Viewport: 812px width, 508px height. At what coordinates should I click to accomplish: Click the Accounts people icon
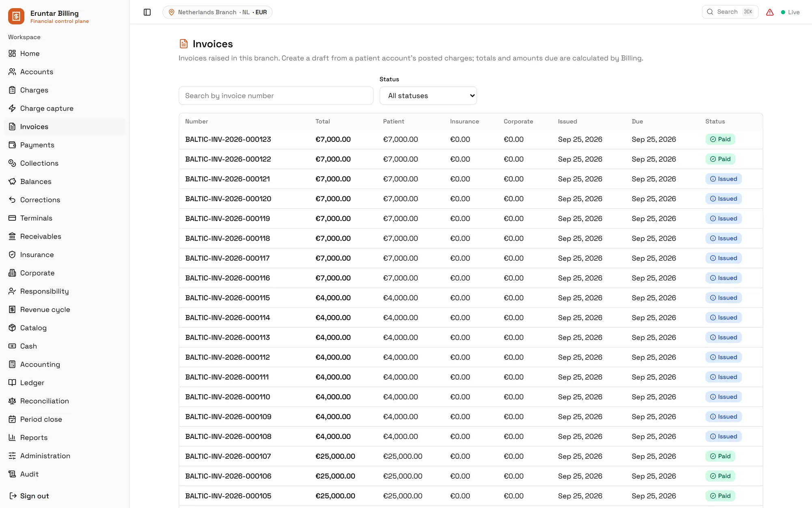12,72
